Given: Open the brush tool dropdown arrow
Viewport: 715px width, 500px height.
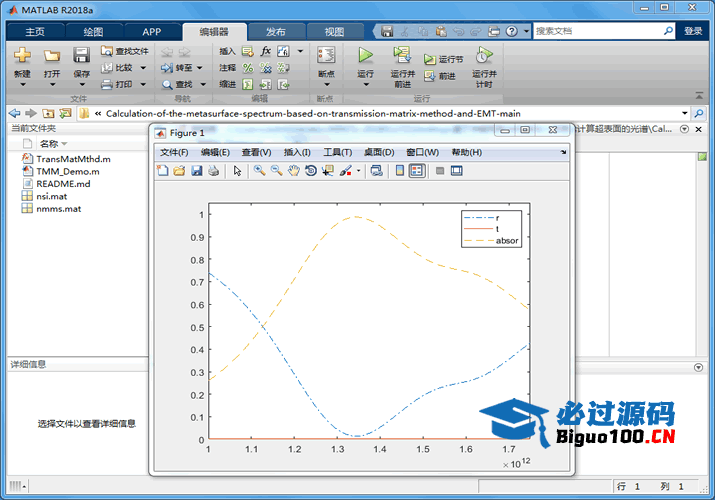Looking at the screenshot, I should tap(358, 171).
